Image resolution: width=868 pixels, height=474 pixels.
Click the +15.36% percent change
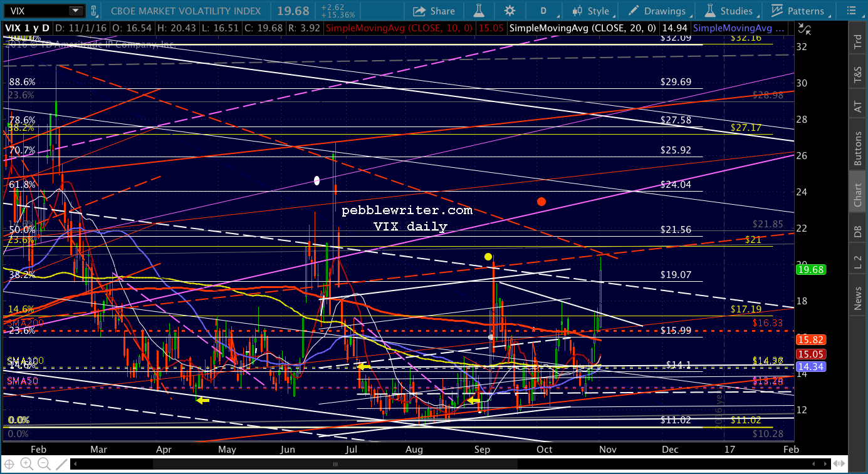click(x=338, y=14)
